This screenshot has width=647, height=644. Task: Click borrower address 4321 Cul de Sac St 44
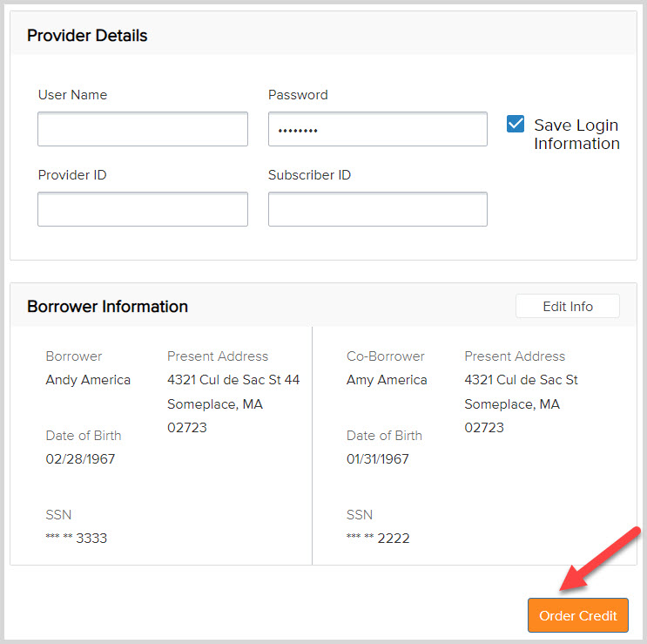[233, 380]
